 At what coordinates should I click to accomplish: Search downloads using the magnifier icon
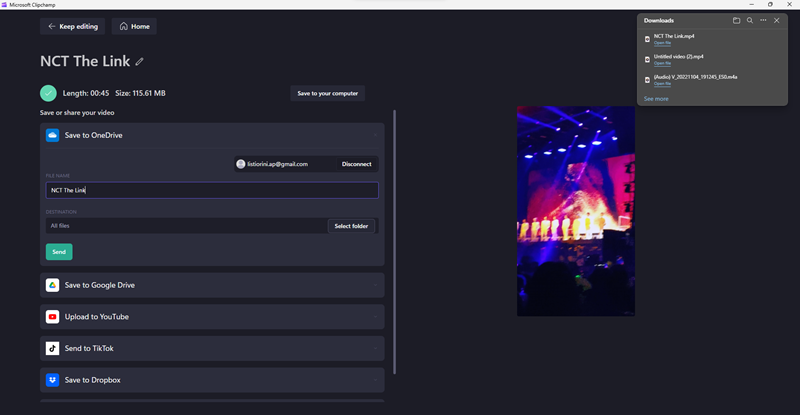[750, 20]
